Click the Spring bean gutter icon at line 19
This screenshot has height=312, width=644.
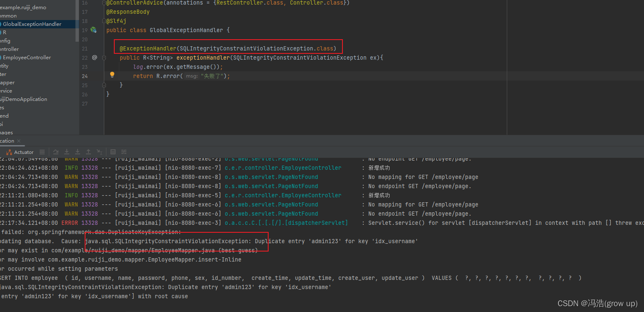point(94,30)
